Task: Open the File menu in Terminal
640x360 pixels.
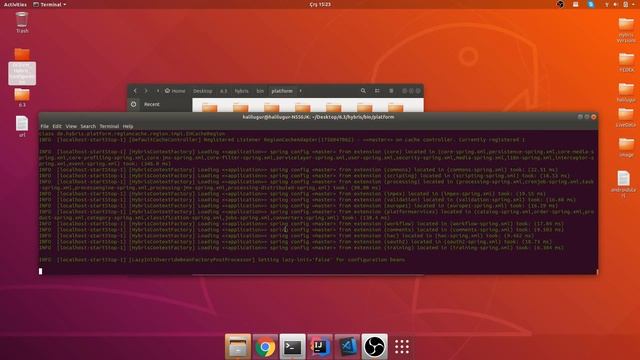Action: 44,127
